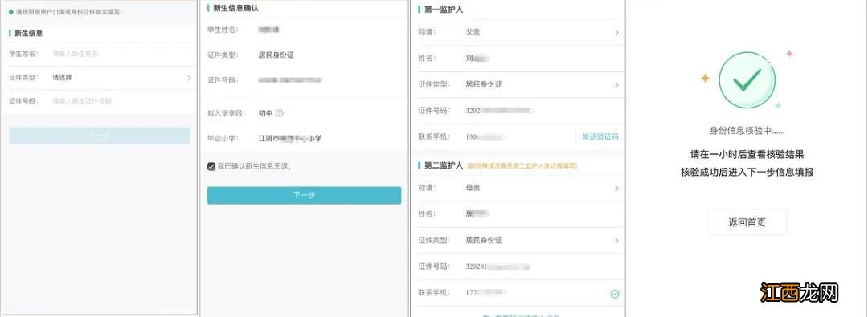Click the 毕业小学 value beginning 江阴市
The height and width of the screenshot is (317, 868).
290,138
